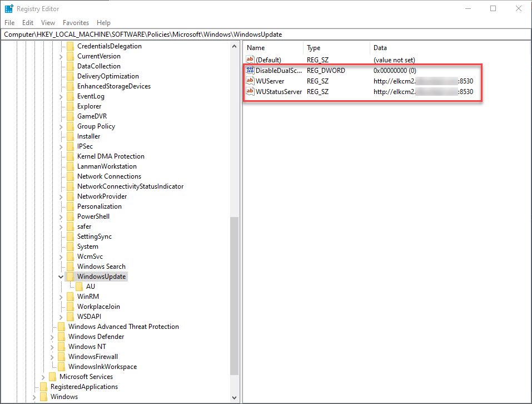Expand the PowerShell key

(61, 216)
